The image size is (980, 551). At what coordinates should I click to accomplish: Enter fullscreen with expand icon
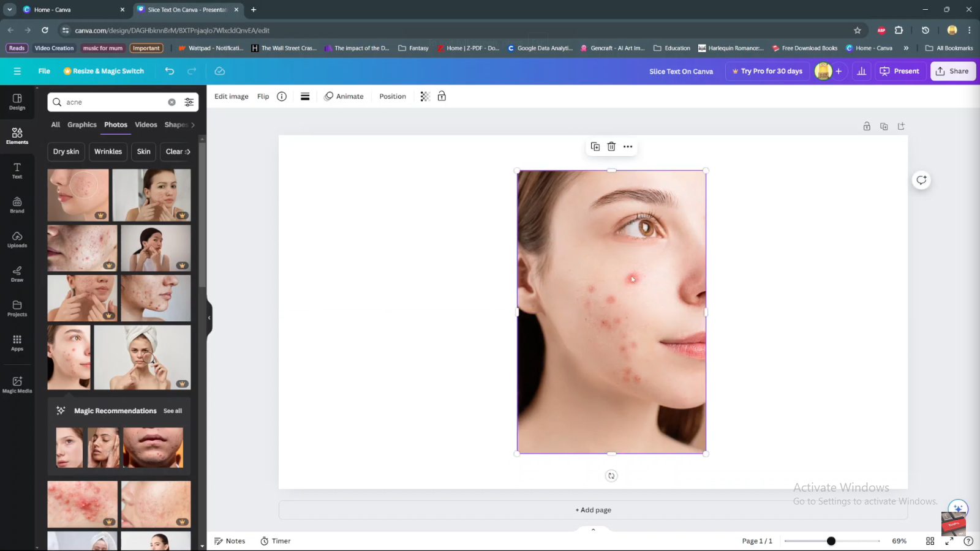[949, 541]
